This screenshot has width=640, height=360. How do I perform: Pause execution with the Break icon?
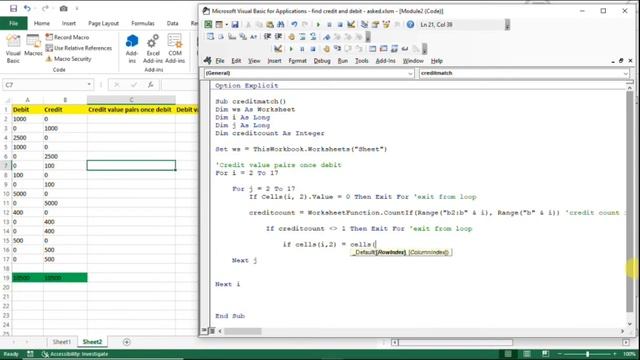click(x=329, y=24)
